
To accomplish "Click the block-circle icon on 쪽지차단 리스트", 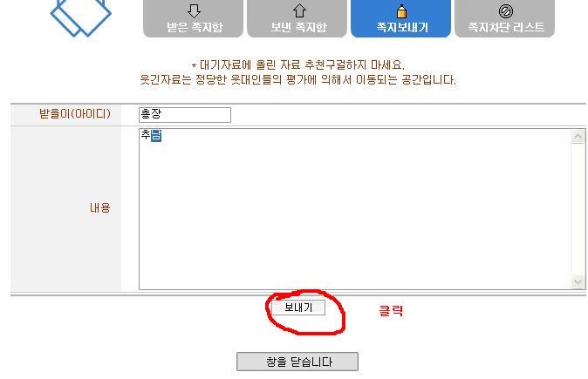I will point(505,11).
